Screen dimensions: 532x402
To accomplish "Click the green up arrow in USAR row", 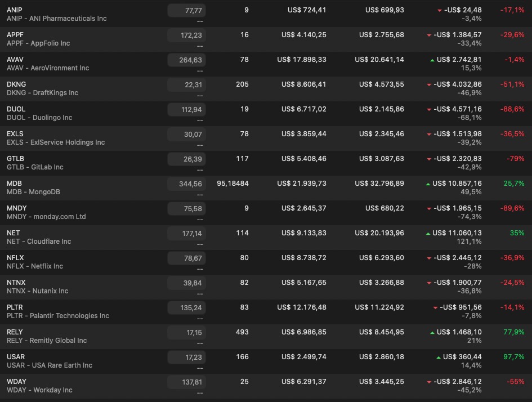I will click(x=438, y=358).
